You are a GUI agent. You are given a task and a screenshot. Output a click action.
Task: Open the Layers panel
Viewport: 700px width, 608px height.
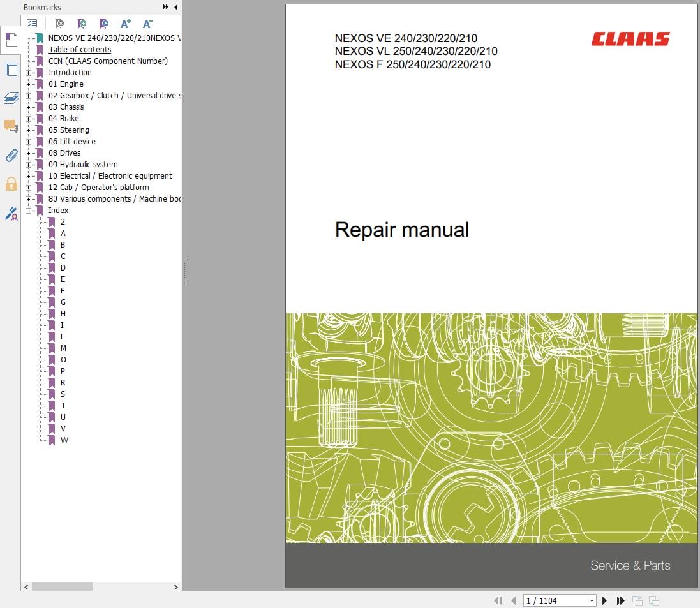(x=10, y=98)
